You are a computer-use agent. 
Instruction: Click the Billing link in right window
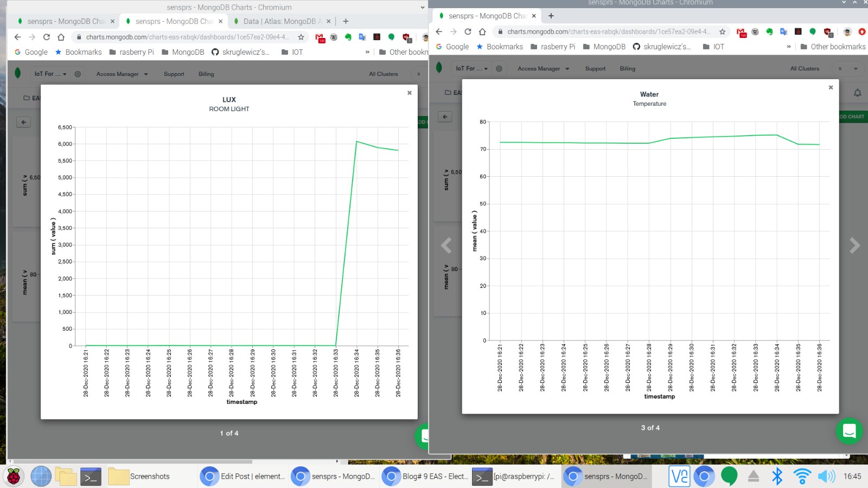click(628, 68)
